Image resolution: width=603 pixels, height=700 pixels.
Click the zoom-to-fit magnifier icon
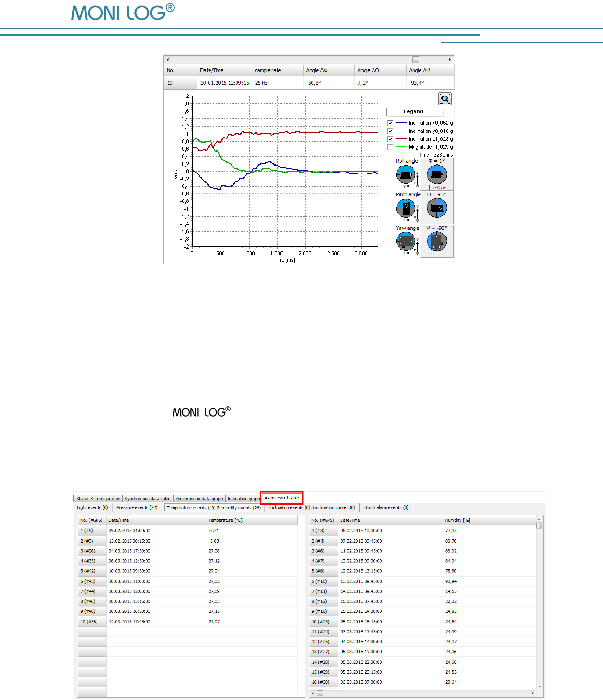[x=445, y=99]
